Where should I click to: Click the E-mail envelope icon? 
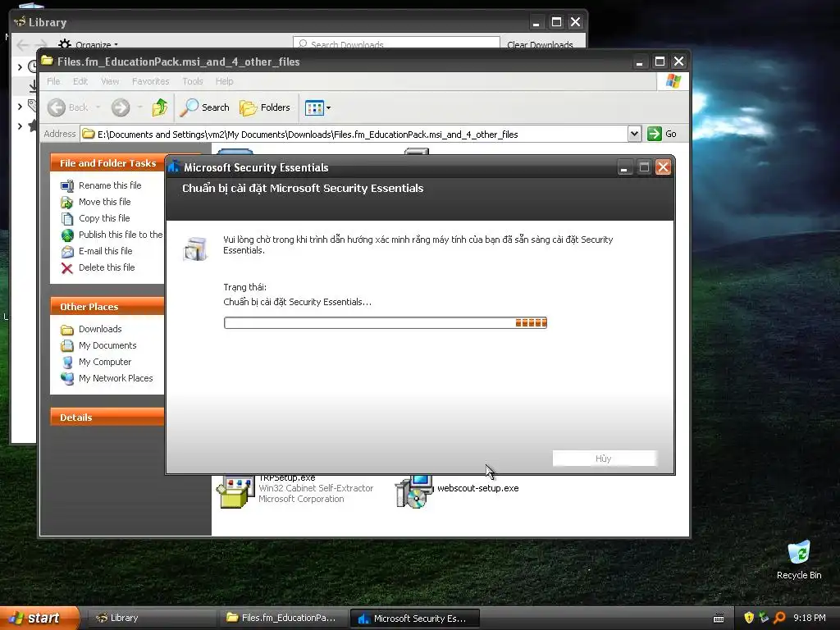click(67, 251)
